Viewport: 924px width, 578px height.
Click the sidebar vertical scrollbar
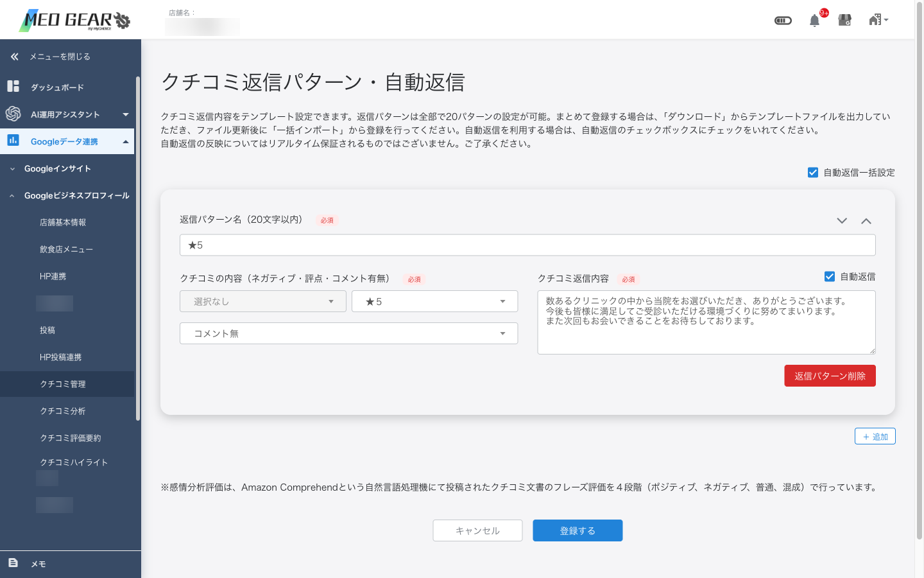(x=137, y=249)
